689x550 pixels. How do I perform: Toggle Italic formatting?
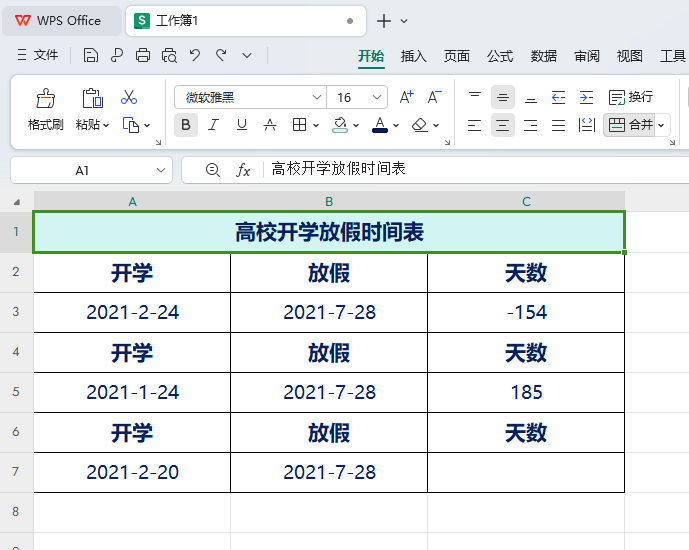214,125
